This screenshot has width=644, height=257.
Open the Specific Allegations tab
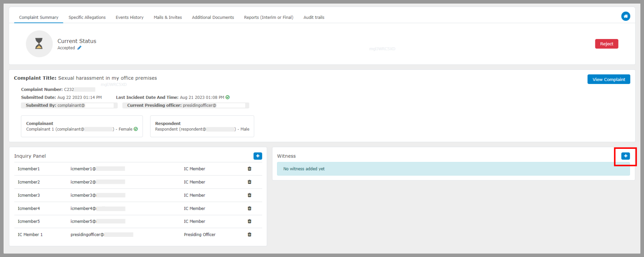[x=87, y=18]
